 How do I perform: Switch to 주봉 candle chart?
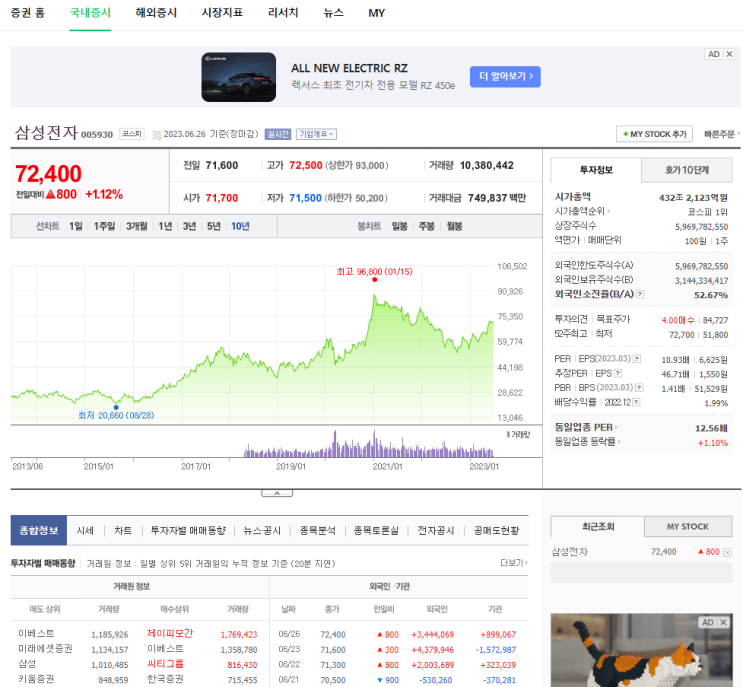426,226
